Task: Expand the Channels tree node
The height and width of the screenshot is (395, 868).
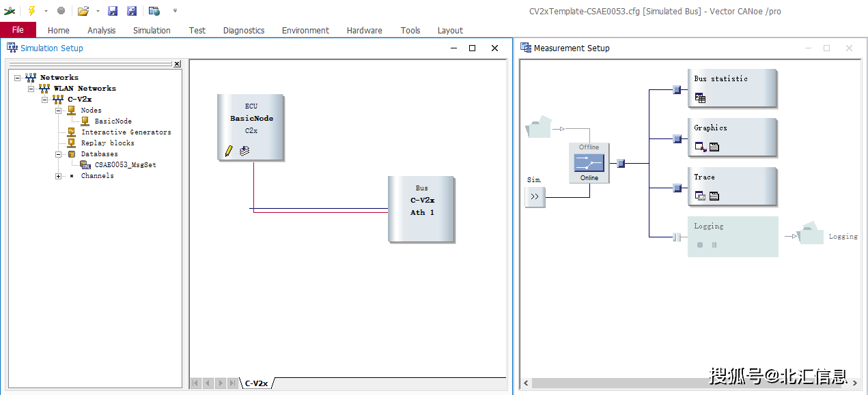Action: coord(59,176)
